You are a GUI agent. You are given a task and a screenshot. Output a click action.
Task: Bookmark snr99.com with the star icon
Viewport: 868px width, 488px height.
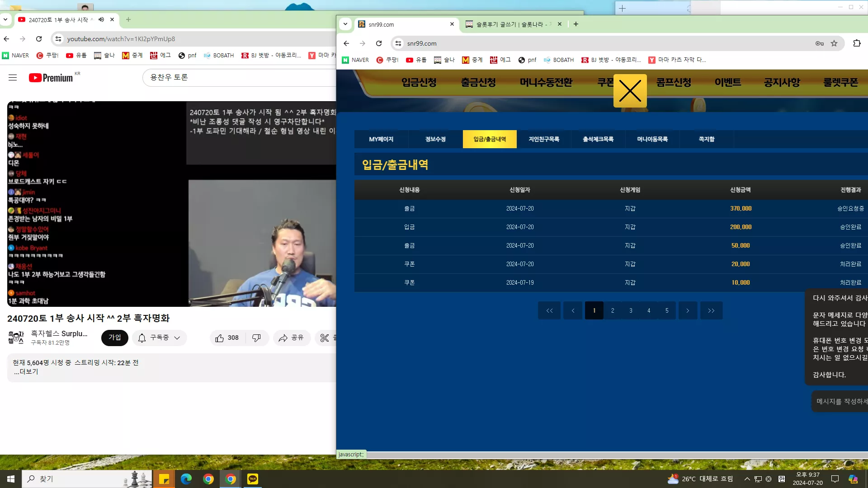pyautogui.click(x=834, y=43)
